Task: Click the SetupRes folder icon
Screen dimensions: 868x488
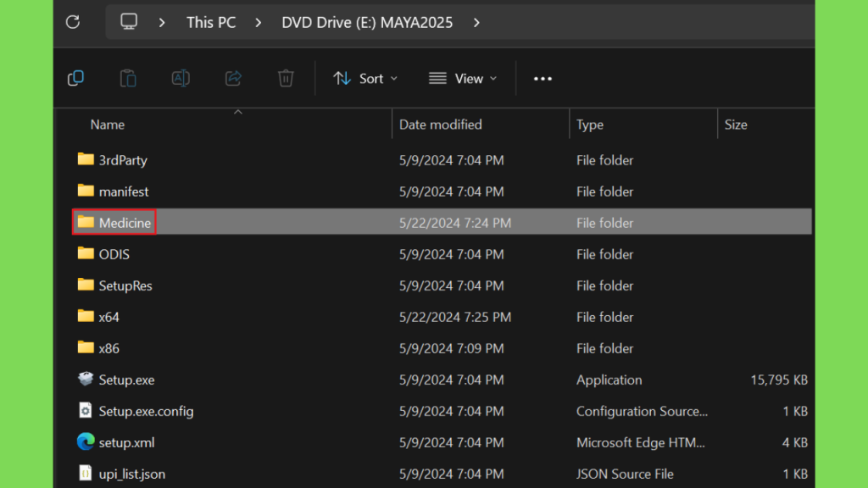Action: coord(86,285)
